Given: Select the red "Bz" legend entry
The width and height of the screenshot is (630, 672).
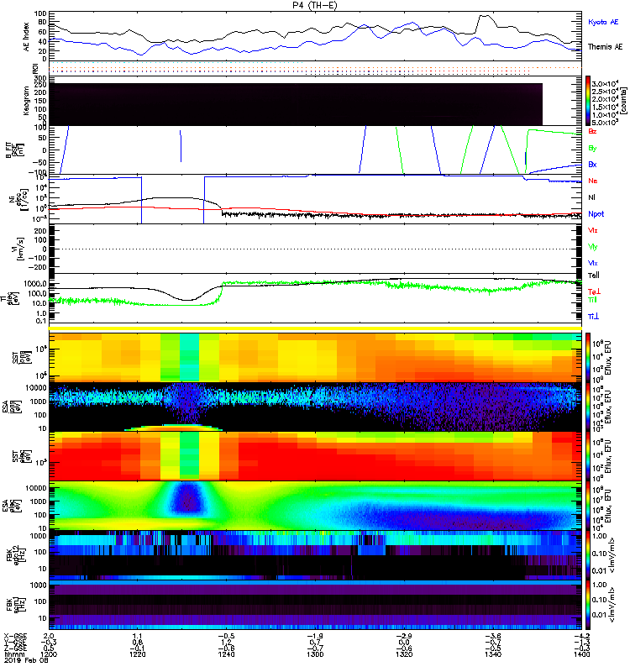Looking at the screenshot, I should click(592, 132).
